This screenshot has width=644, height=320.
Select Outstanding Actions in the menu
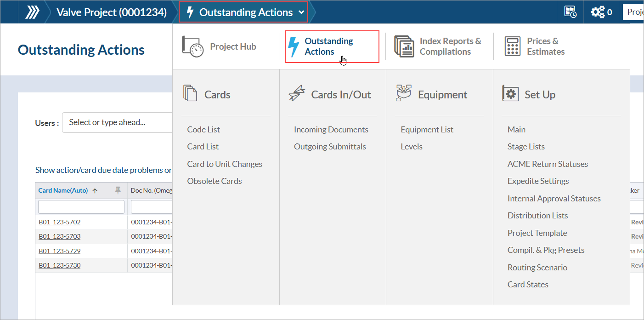[x=329, y=46]
